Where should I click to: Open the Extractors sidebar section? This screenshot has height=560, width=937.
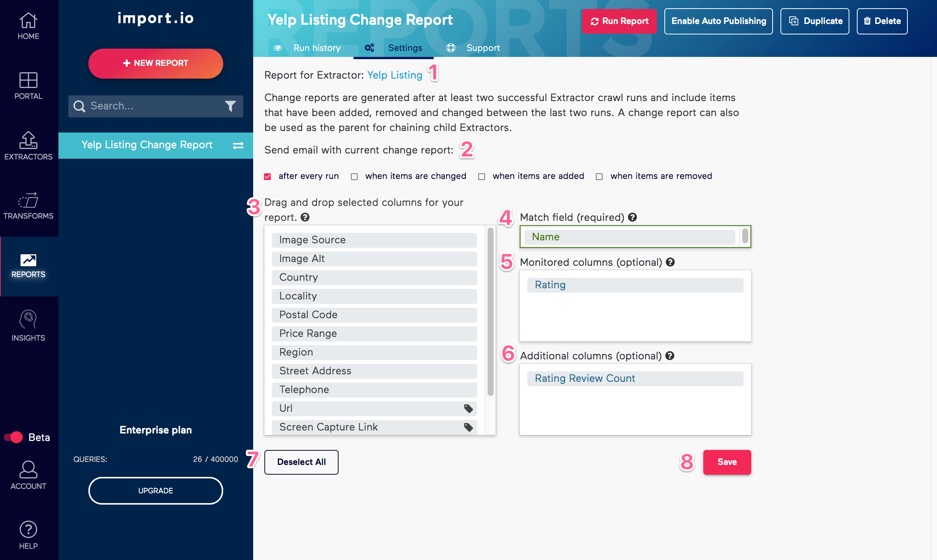tap(28, 145)
